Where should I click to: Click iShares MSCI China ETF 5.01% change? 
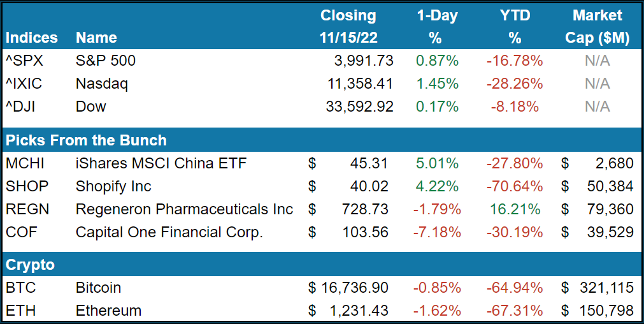[437, 163]
